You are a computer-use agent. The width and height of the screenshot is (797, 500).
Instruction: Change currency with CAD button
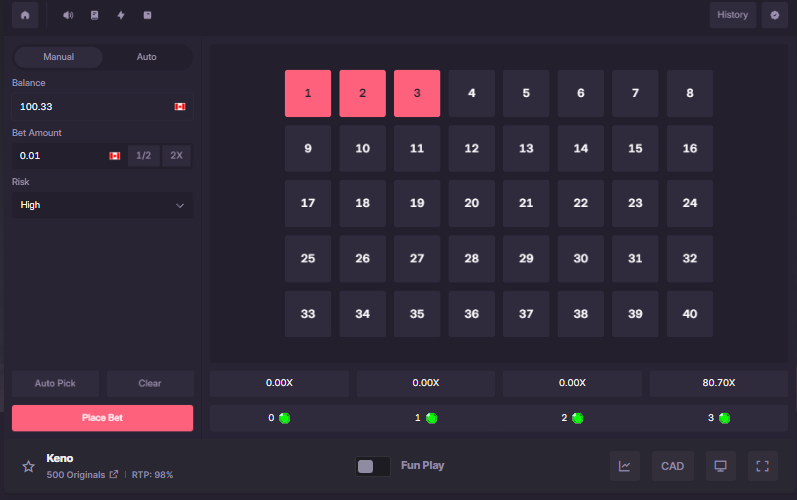pos(672,466)
